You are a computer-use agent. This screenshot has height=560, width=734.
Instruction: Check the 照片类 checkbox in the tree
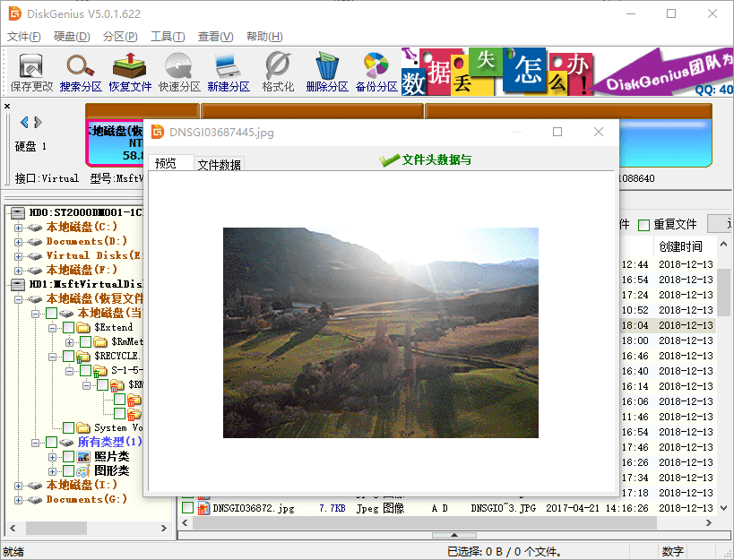coord(69,457)
